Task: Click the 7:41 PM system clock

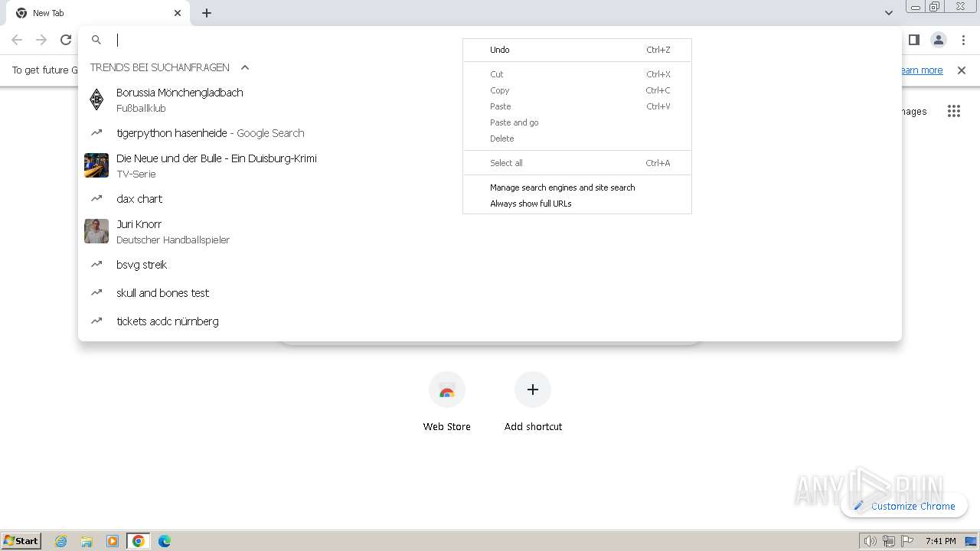Action: coord(940,541)
